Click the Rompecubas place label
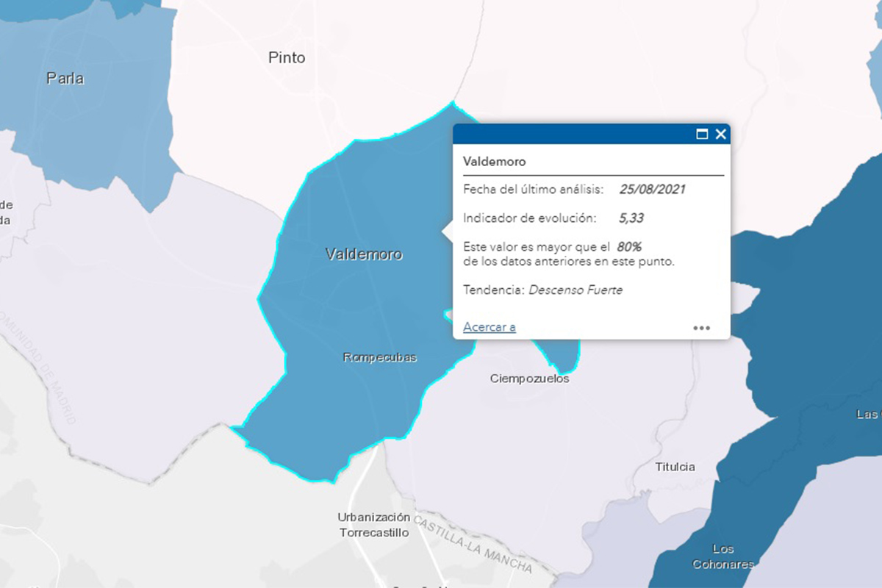This screenshot has height=588, width=882. 379,358
